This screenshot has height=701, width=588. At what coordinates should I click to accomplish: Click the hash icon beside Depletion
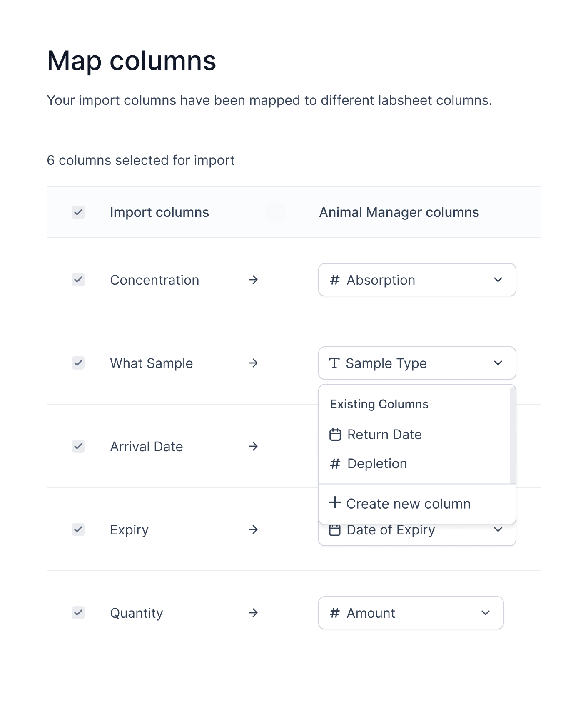tap(335, 464)
